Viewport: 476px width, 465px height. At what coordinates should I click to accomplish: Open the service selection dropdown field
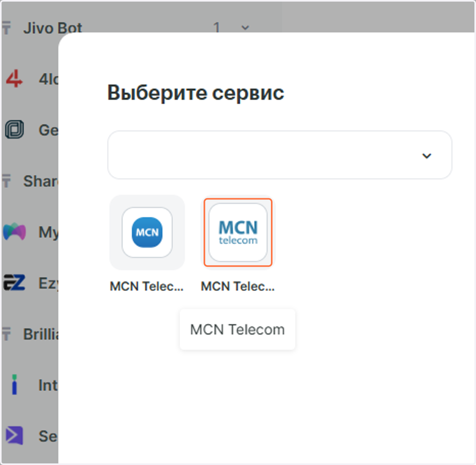tap(280, 155)
